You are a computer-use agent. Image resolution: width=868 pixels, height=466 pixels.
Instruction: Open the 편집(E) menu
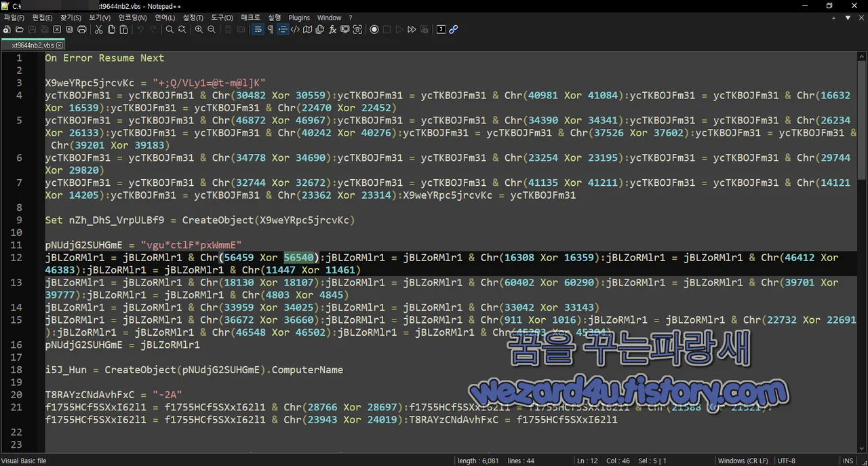(43, 18)
